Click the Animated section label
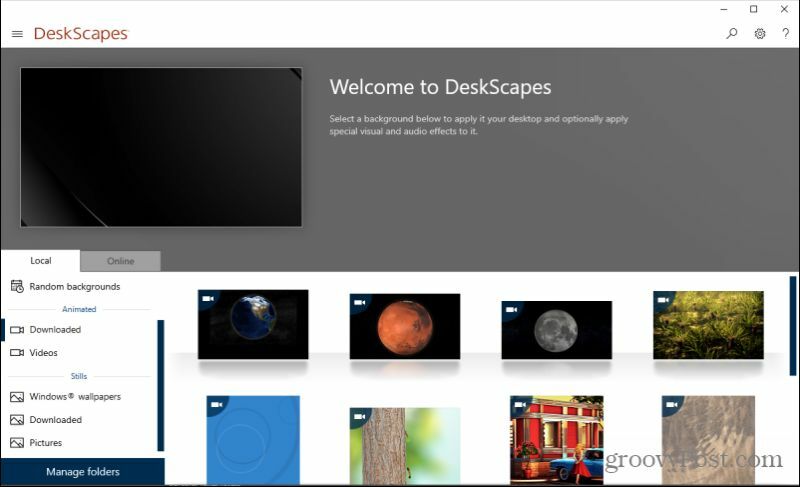 click(x=79, y=309)
